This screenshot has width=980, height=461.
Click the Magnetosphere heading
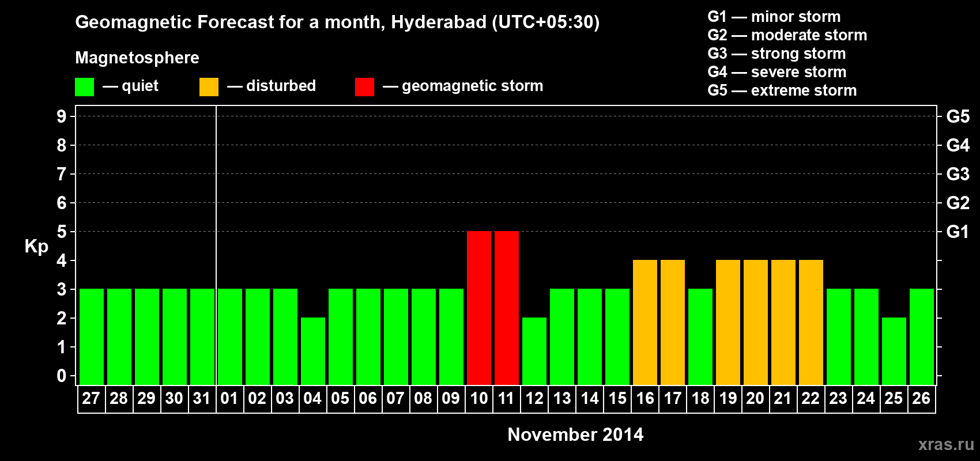pos(137,58)
